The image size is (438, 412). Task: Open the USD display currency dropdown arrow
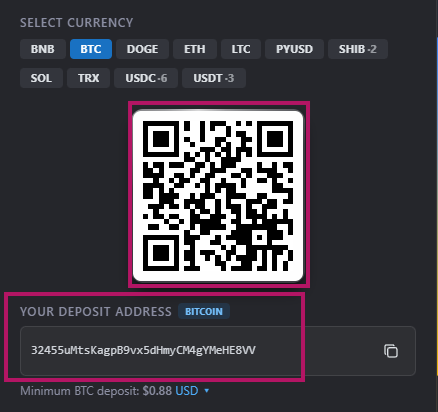(x=207, y=391)
